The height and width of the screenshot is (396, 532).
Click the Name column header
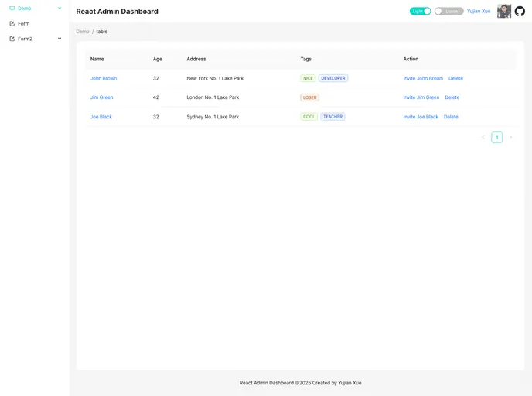click(97, 59)
